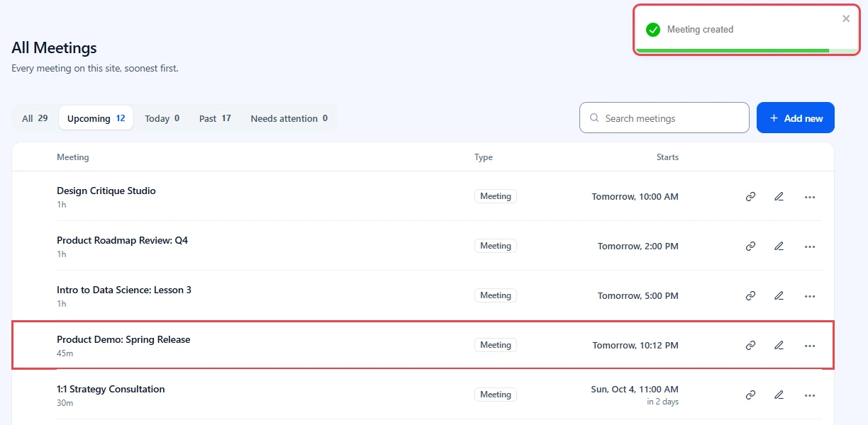Open more options for Product Demo: Spring Release

(x=810, y=346)
